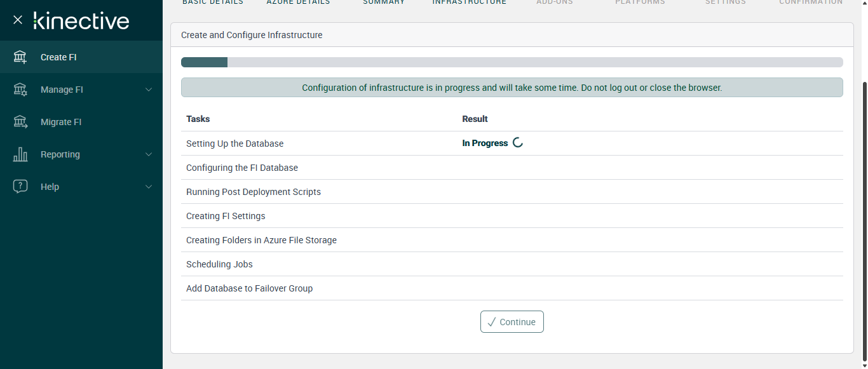Viewport: 868px width, 369px height.
Task: Click the Manage FI bank-gear icon
Action: click(20, 90)
